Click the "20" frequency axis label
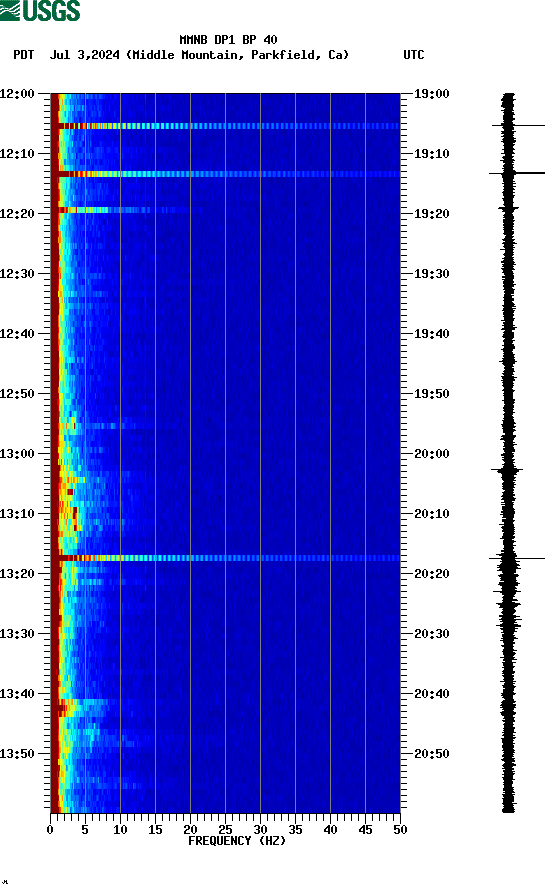The width and height of the screenshot is (552, 893). [190, 830]
